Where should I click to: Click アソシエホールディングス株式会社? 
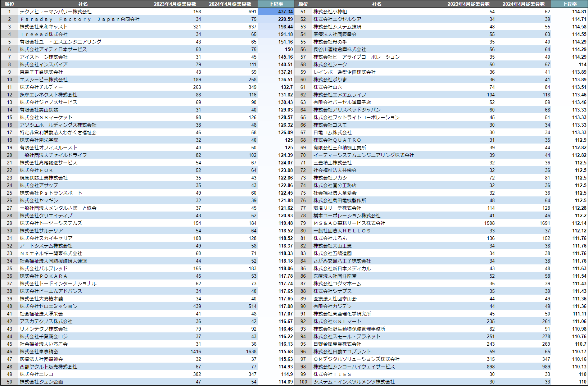pyautogui.click(x=58, y=125)
